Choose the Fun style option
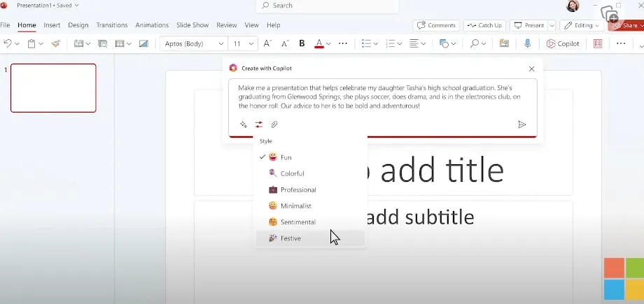This screenshot has height=304, width=644. tap(311, 157)
